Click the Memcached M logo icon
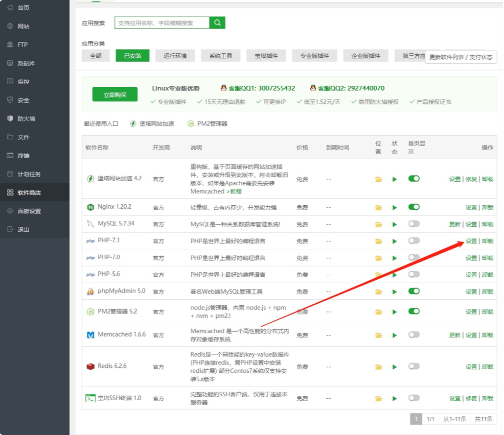The image size is (504, 435). pos(91,335)
